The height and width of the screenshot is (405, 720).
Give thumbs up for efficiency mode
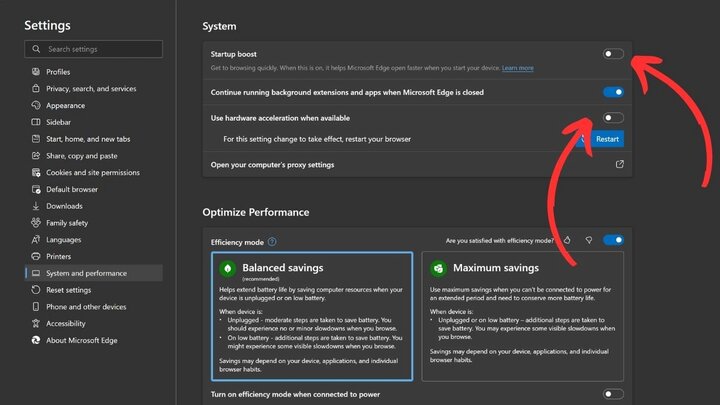pyautogui.click(x=568, y=240)
